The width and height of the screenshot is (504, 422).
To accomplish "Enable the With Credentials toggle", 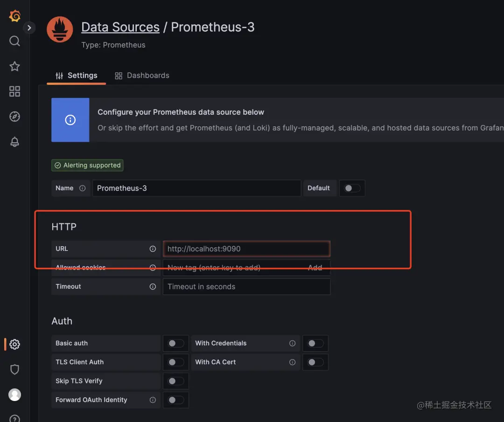I will pyautogui.click(x=315, y=343).
